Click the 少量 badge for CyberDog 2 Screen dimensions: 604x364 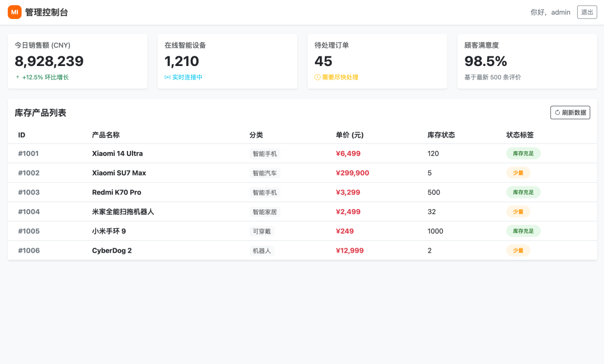518,250
